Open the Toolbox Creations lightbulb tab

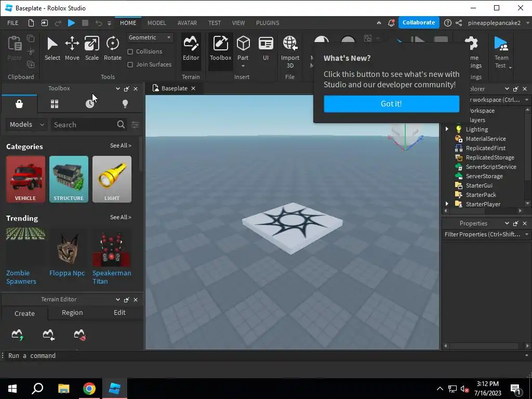125,104
